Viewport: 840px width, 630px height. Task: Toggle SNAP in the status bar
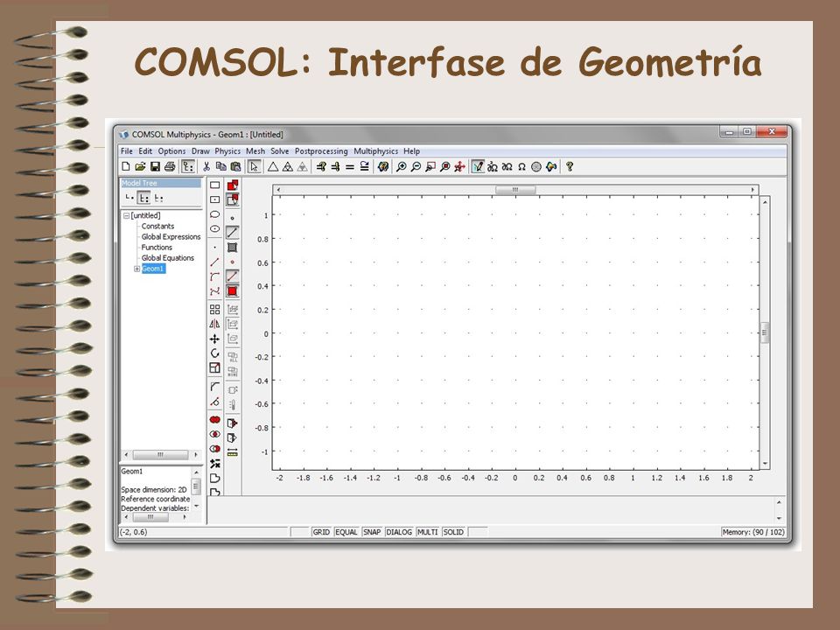click(372, 532)
